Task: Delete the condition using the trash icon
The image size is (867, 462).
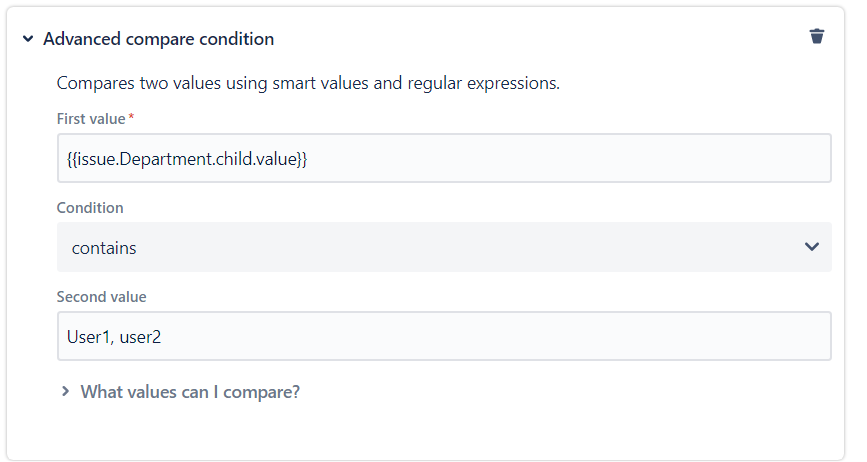Action: click(817, 37)
